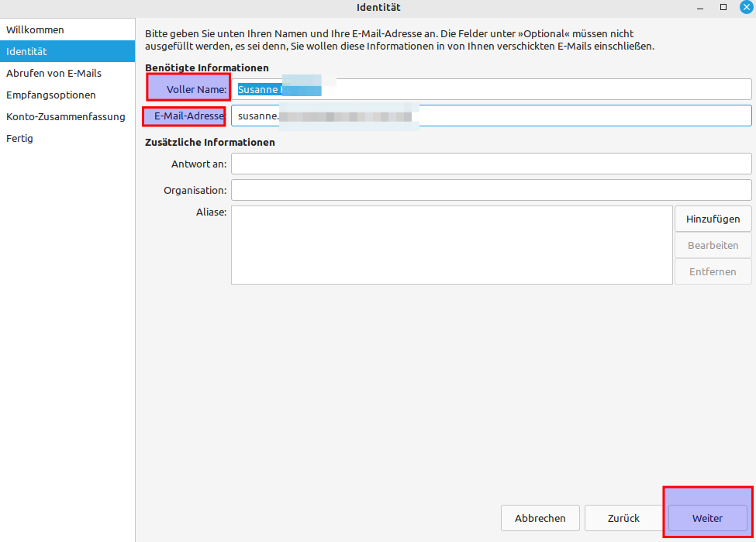Select the Fertig step in sidebar

pyautogui.click(x=20, y=138)
